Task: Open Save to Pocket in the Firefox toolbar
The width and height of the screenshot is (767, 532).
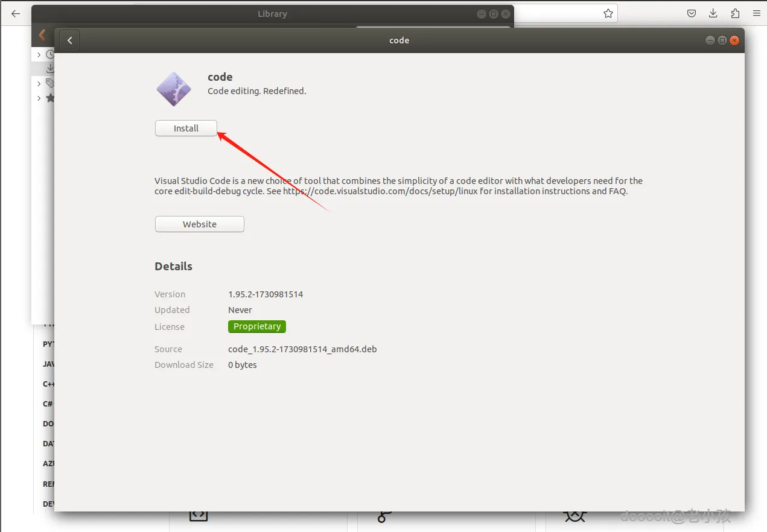Action: [x=692, y=13]
